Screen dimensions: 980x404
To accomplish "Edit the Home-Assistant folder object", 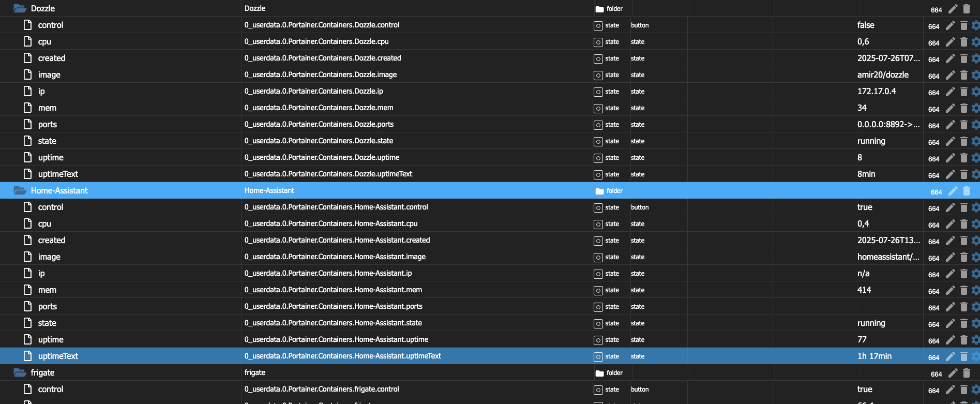I will tap(953, 191).
